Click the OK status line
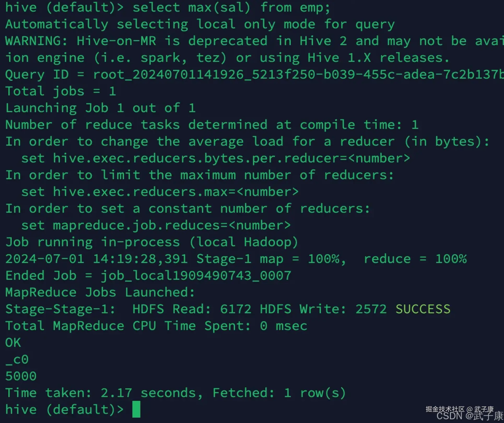The width and height of the screenshot is (504, 423). (13, 343)
